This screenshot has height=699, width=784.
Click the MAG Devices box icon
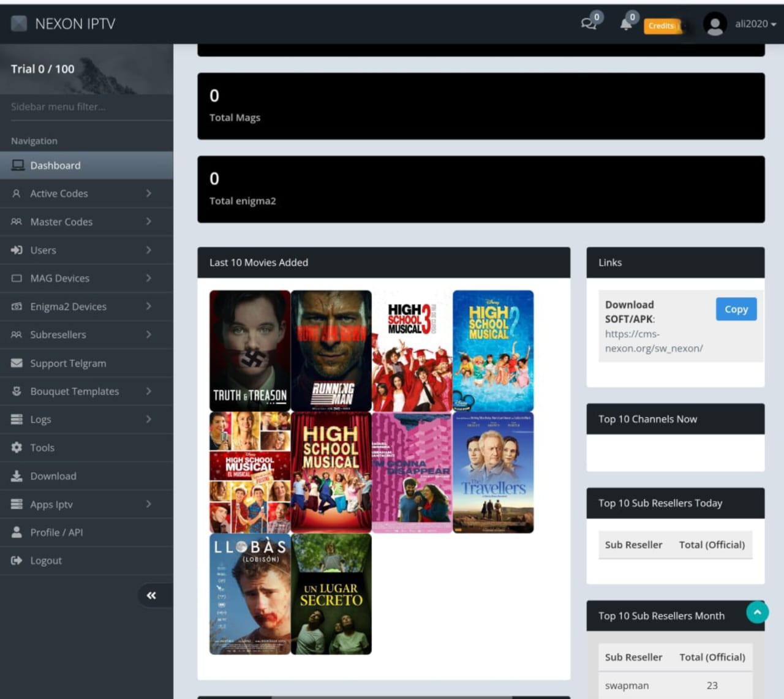coord(17,278)
